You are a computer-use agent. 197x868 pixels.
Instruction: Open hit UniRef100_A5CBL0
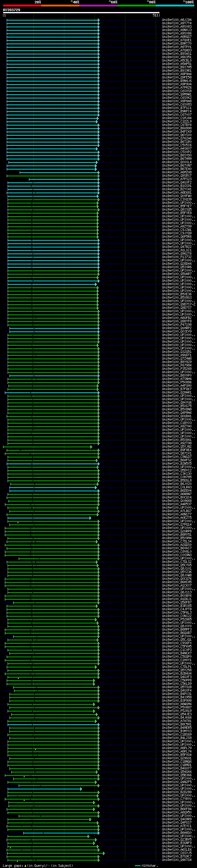click(x=177, y=61)
